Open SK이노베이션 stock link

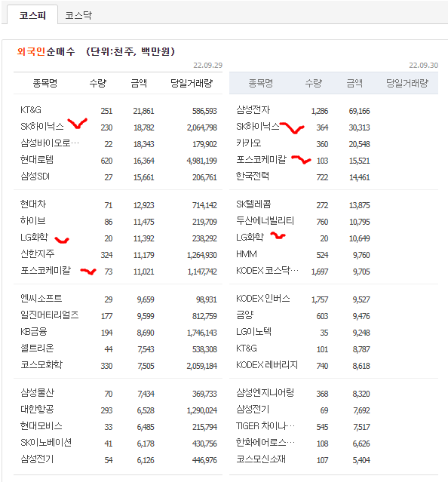click(46, 443)
